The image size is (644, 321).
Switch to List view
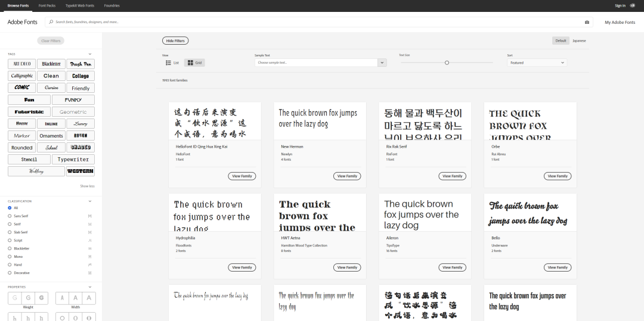(172, 63)
